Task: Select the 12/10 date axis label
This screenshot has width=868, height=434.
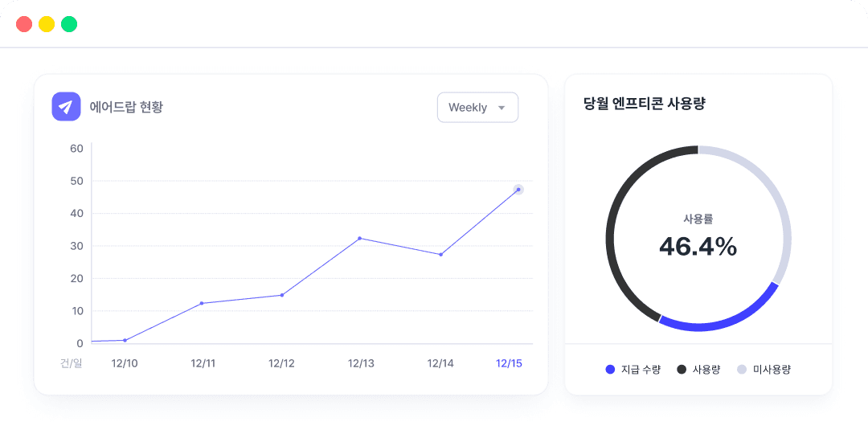Action: tap(125, 364)
